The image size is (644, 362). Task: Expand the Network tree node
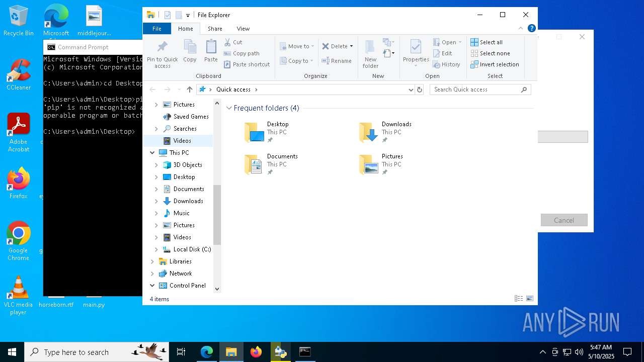pyautogui.click(x=152, y=274)
